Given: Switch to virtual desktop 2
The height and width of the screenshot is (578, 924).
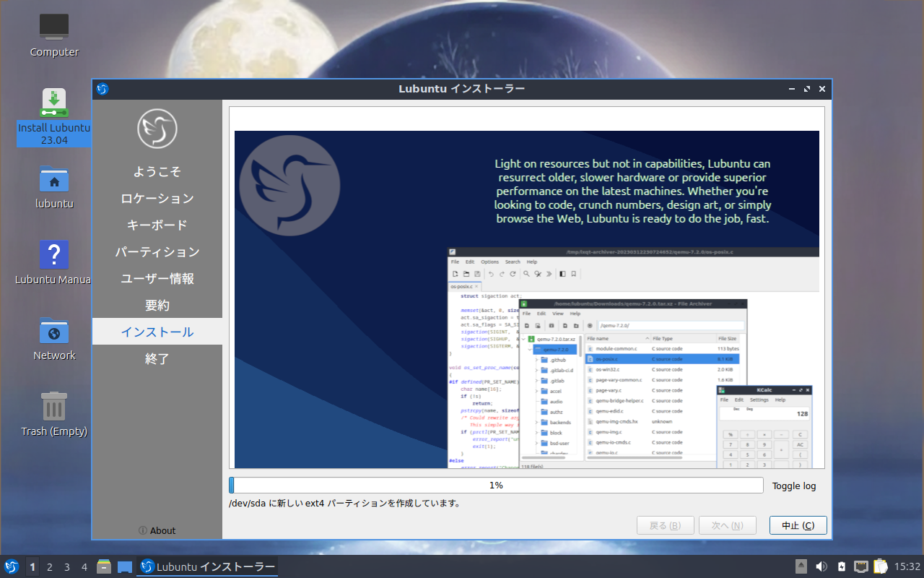Looking at the screenshot, I should tap(50, 567).
